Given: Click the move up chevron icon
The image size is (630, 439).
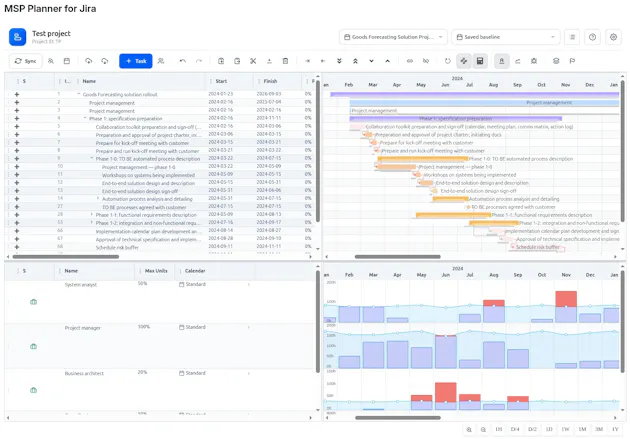Looking at the screenshot, I should point(387,61).
